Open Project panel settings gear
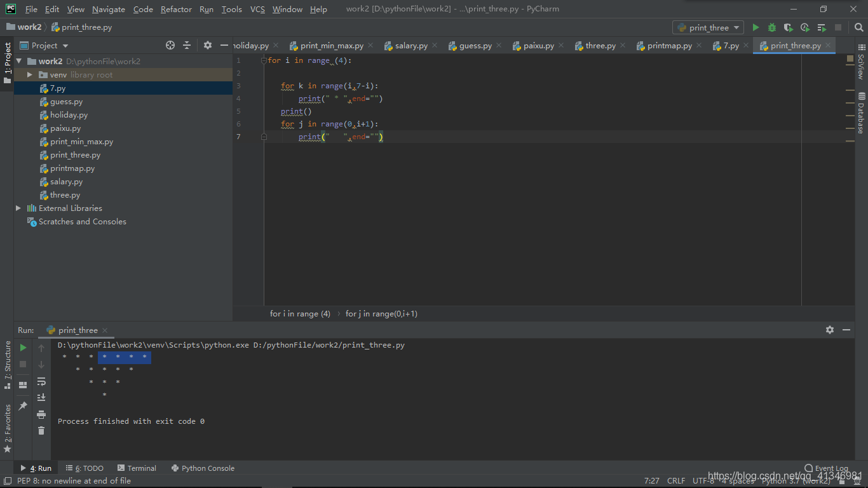Image resolution: width=868 pixels, height=488 pixels. (208, 45)
